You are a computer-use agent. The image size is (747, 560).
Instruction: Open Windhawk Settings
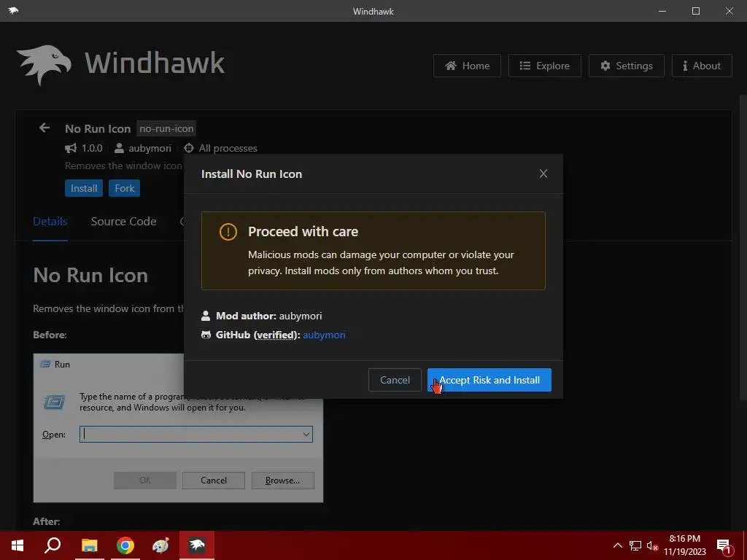coord(627,66)
